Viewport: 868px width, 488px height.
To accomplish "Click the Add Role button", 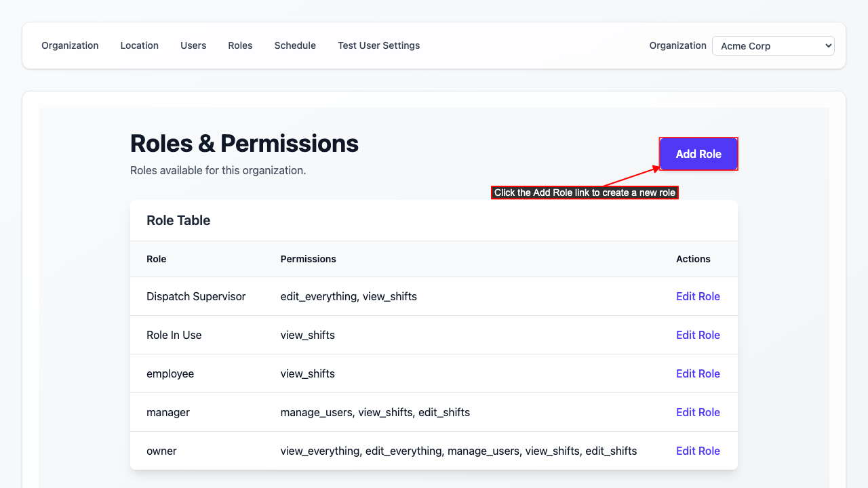I will [x=698, y=154].
